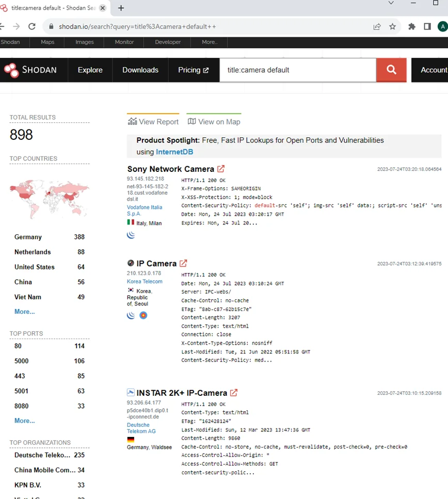
Task: Select the Monitor menu item
Action: click(x=124, y=42)
